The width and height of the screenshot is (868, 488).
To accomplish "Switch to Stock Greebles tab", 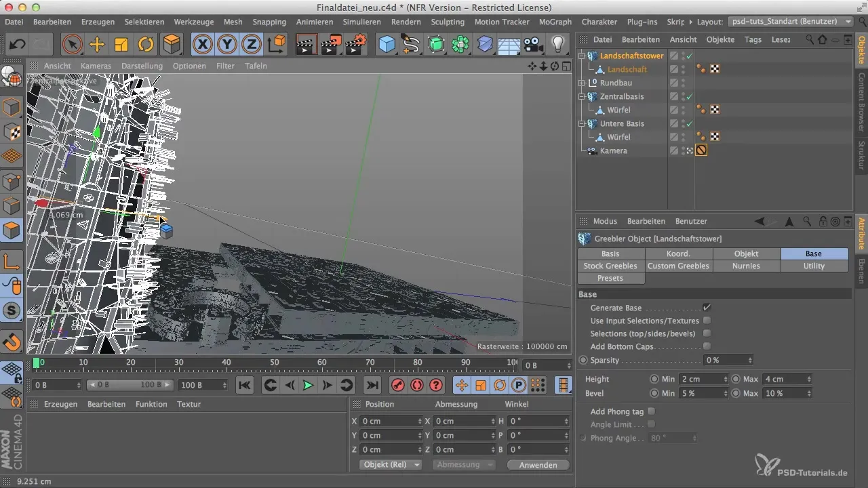I will click(610, 266).
